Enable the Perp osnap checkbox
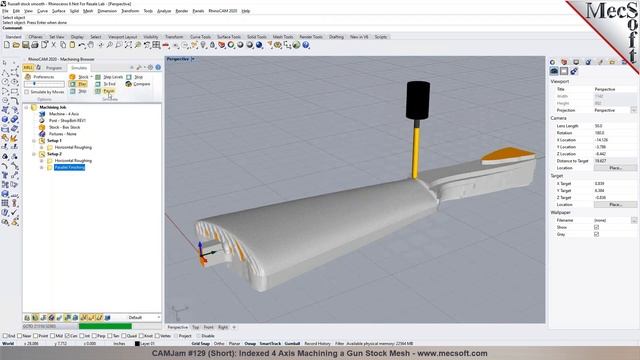The image size is (640, 360). point(94,336)
